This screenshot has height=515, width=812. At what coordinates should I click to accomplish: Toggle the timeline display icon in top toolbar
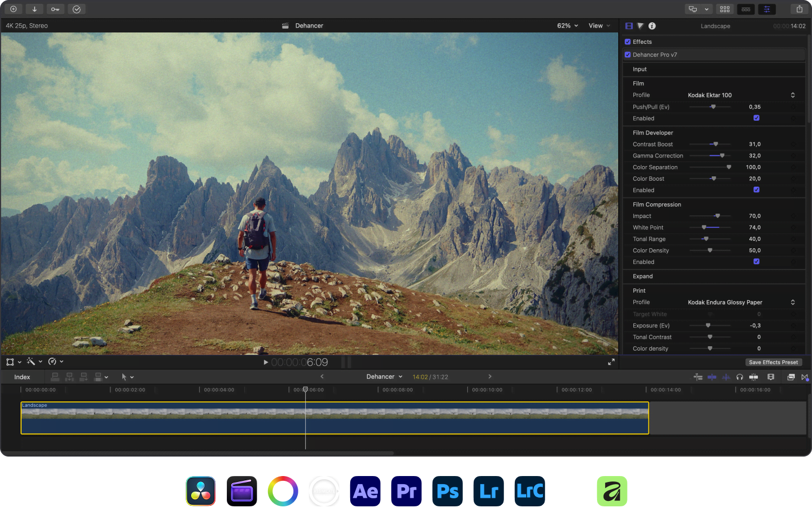pyautogui.click(x=746, y=9)
